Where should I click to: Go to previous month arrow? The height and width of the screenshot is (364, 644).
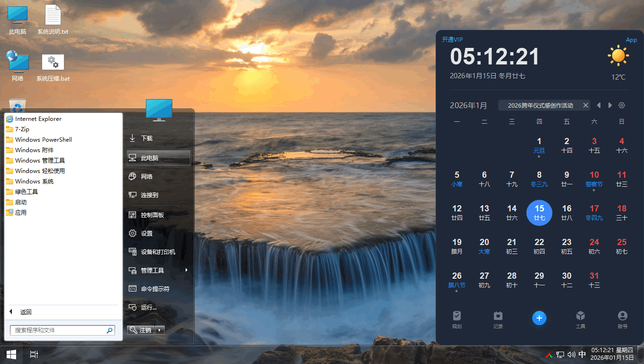(x=599, y=105)
